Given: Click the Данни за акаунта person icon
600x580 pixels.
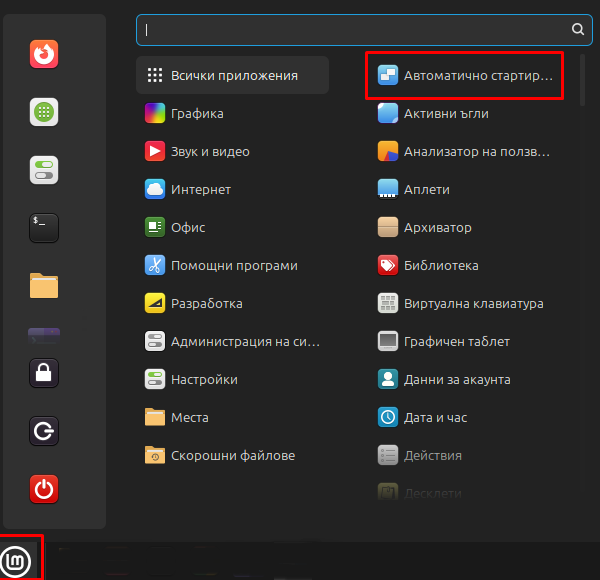Looking at the screenshot, I should pos(388,379).
